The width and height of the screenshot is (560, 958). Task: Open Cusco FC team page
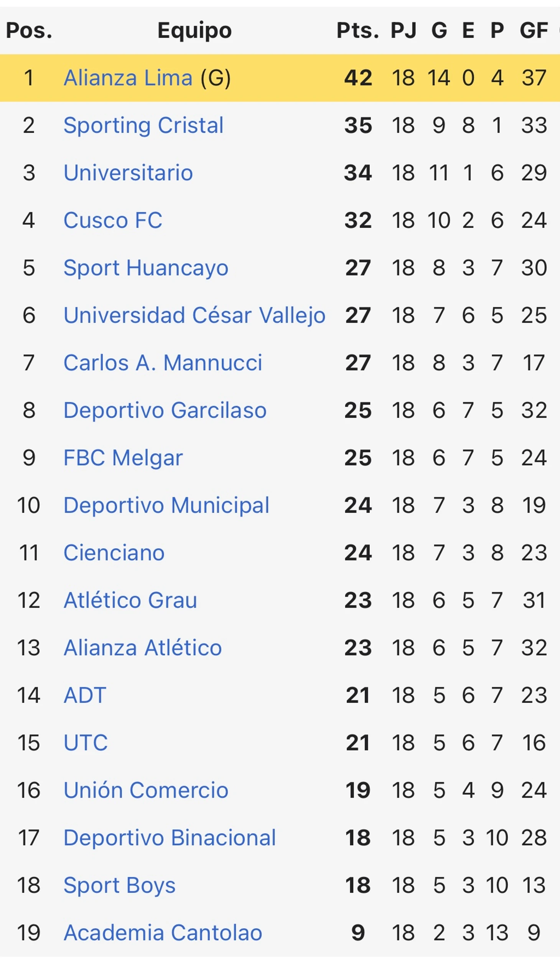click(113, 220)
